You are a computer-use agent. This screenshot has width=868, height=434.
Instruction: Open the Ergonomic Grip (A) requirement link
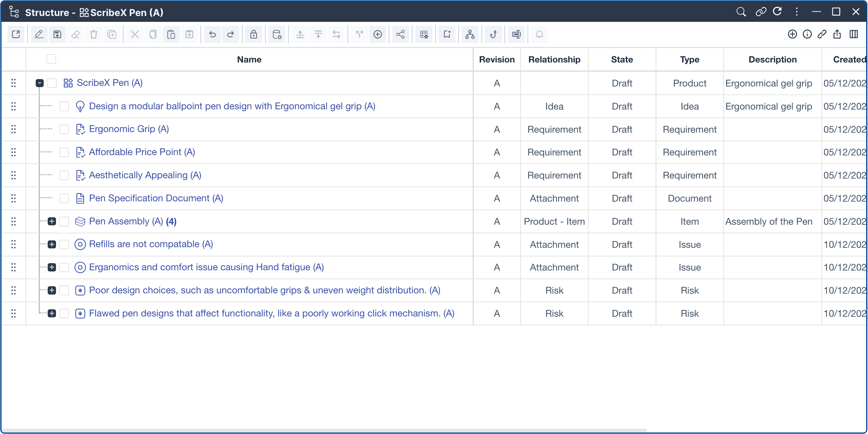pyautogui.click(x=129, y=129)
